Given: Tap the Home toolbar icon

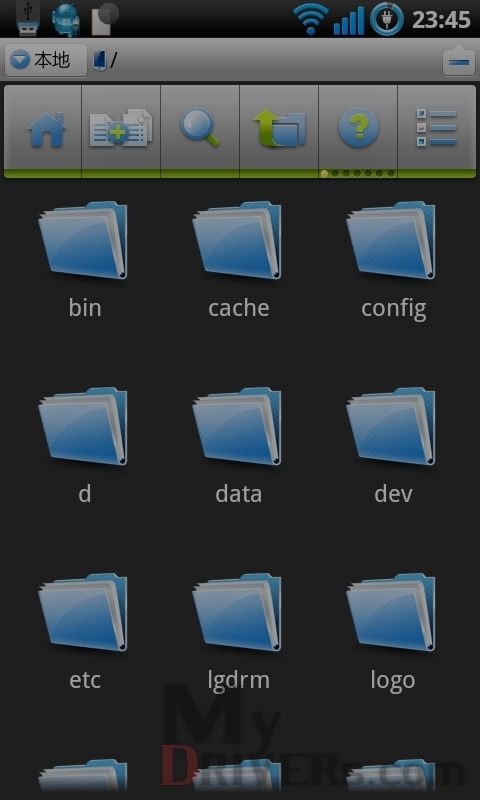Looking at the screenshot, I should (x=46, y=130).
